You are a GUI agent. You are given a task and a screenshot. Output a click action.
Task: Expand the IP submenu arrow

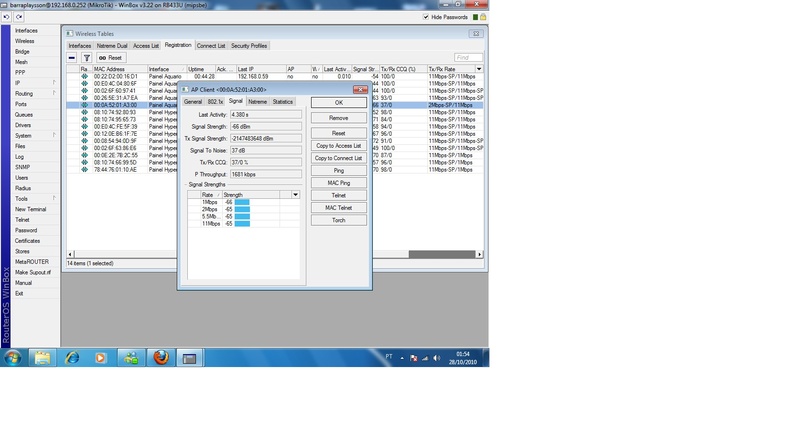point(54,82)
